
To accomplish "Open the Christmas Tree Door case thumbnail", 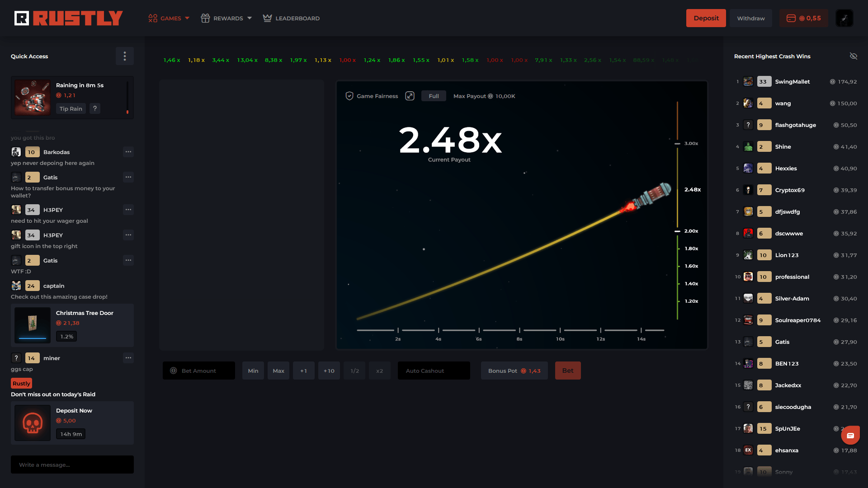I will coord(33,325).
